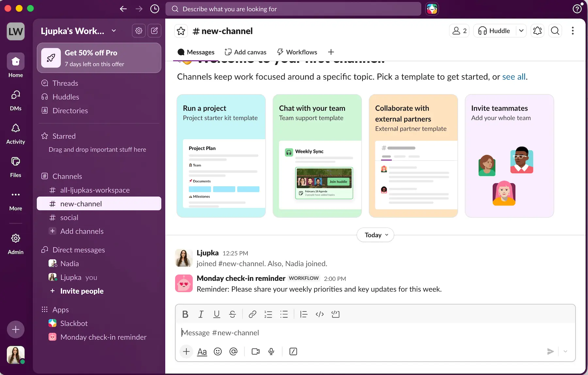Go back with the left arrow
This screenshot has height=375, width=588.
[x=123, y=9]
